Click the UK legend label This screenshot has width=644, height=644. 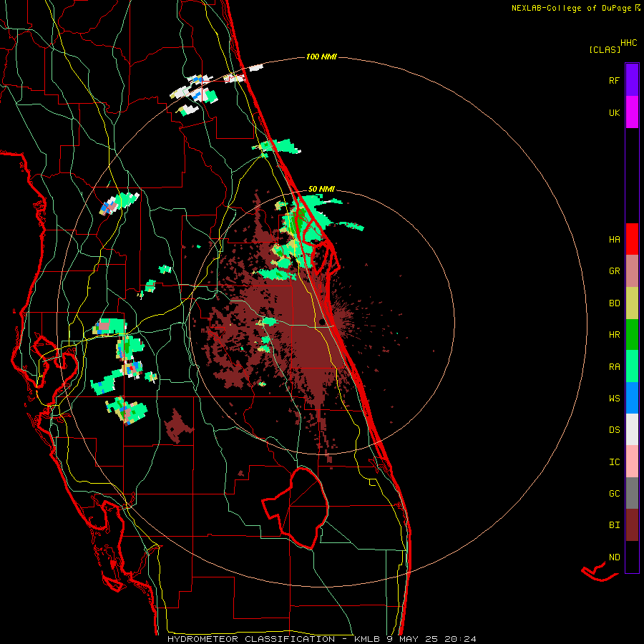pos(614,112)
